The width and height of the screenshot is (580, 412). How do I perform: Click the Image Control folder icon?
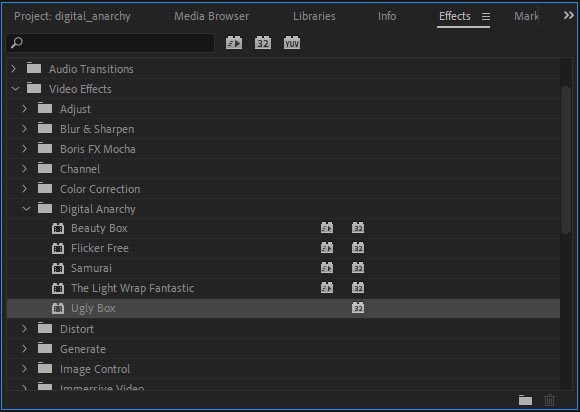(x=45, y=368)
